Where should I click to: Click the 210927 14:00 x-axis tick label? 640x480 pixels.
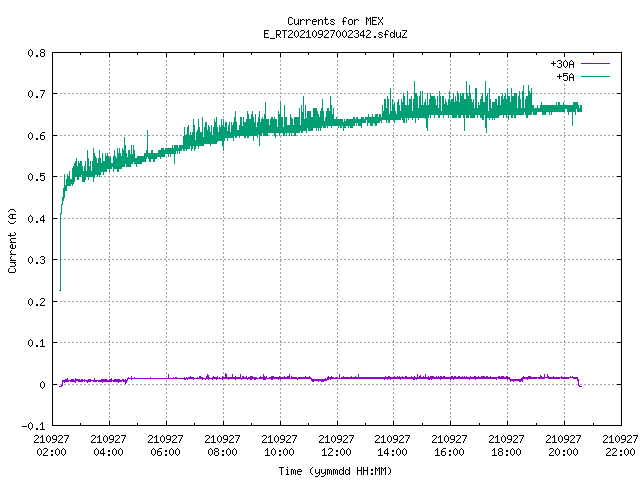(392, 445)
